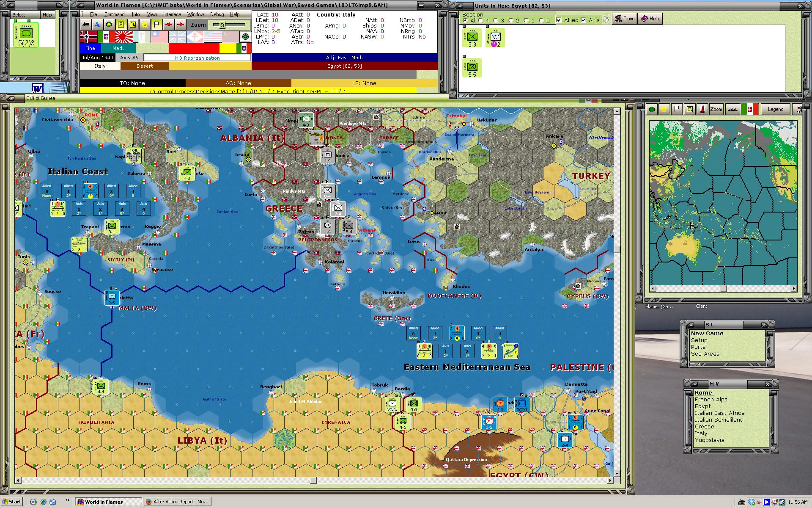Open the Interface menu
The height and width of the screenshot is (508, 812).
(x=172, y=14)
